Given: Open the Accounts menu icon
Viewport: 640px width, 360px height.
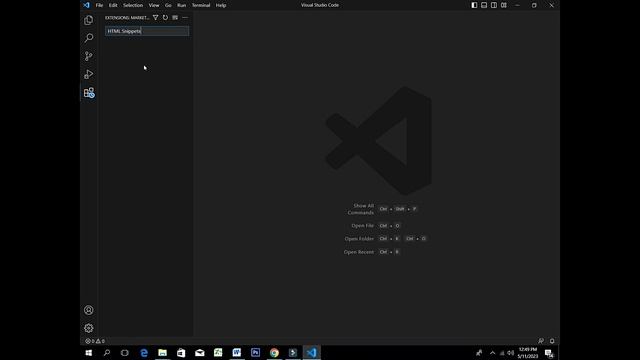Looking at the screenshot, I should tap(89, 310).
